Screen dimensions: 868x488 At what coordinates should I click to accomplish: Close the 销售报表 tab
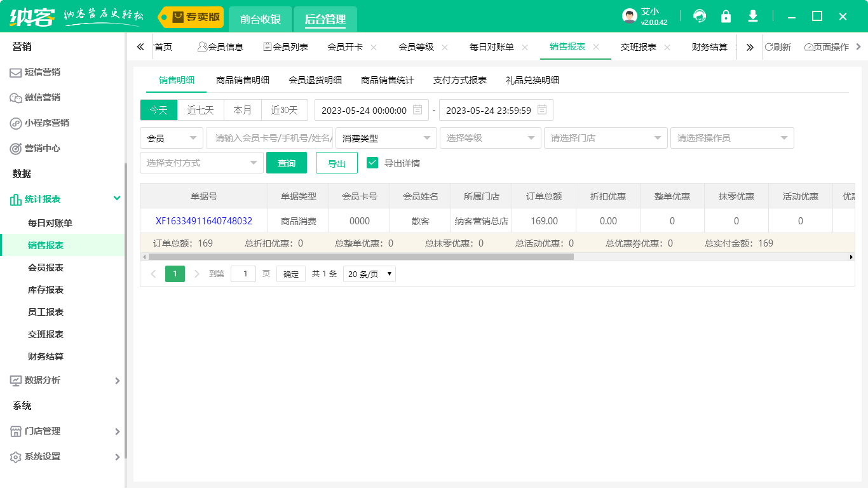click(596, 47)
